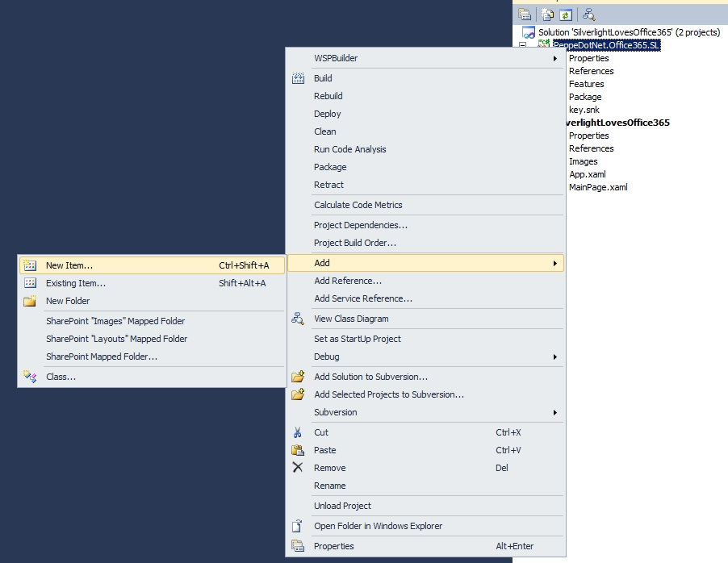Click the Open Folder in Windows Explorer icon
The width and height of the screenshot is (728, 563).
[297, 525]
